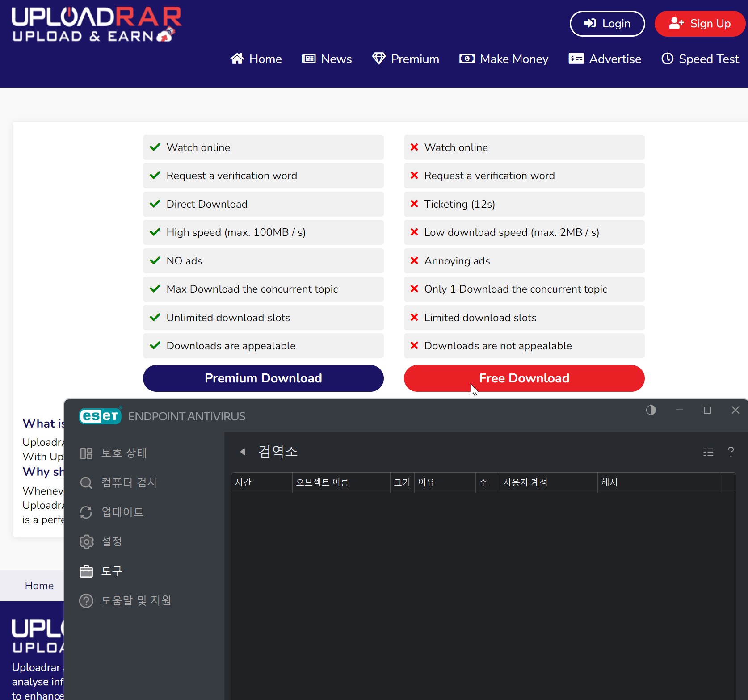The width and height of the screenshot is (748, 700).
Task: Click the quarantine help question mark
Action: (731, 452)
